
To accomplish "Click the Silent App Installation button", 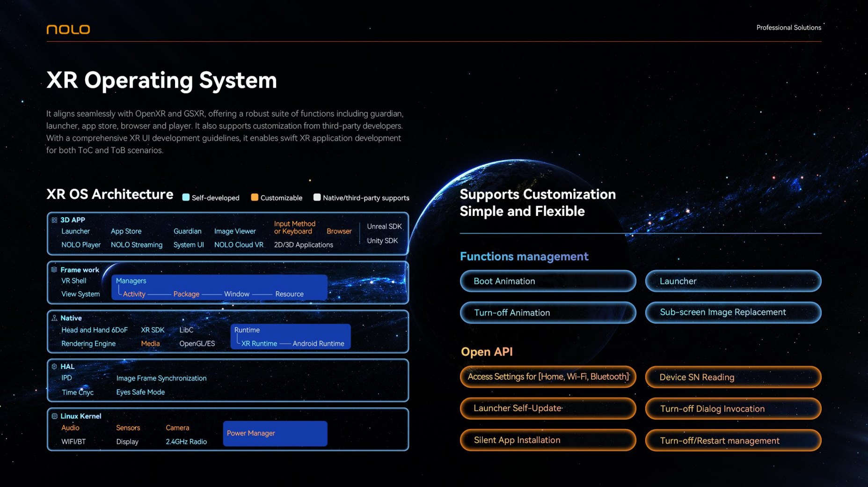I will point(548,440).
